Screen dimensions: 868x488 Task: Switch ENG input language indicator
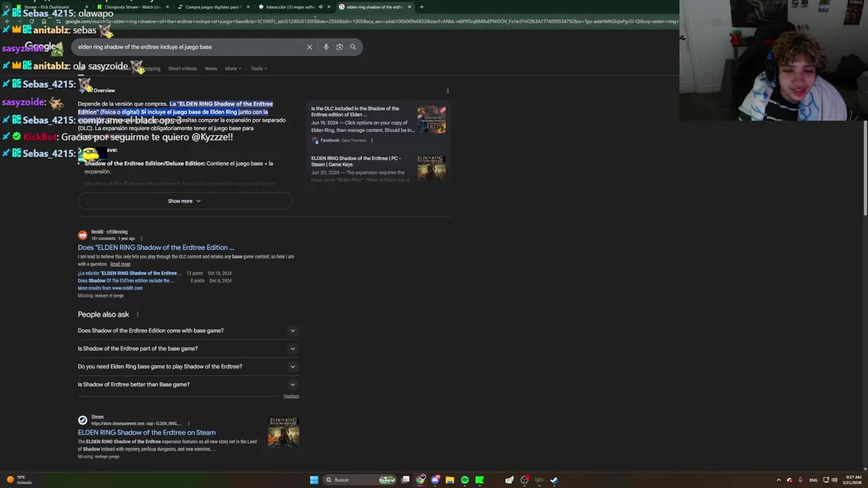pyautogui.click(x=813, y=480)
